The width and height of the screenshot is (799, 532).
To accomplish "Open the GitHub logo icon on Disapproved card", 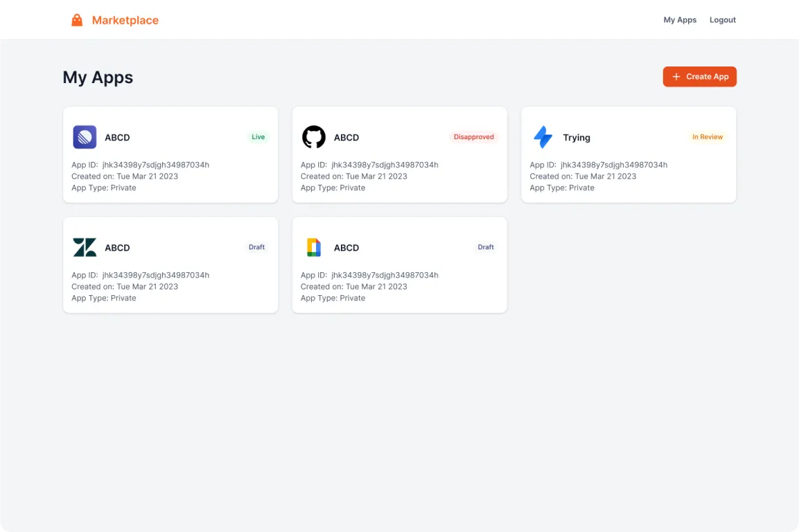I will 314,137.
